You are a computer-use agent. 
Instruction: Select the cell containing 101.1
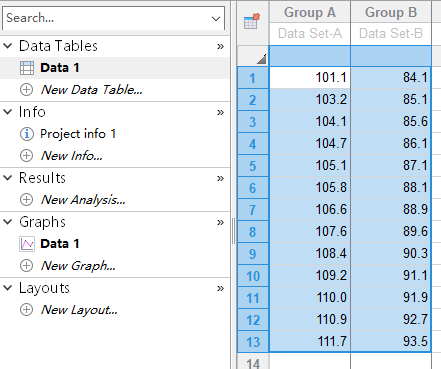310,78
